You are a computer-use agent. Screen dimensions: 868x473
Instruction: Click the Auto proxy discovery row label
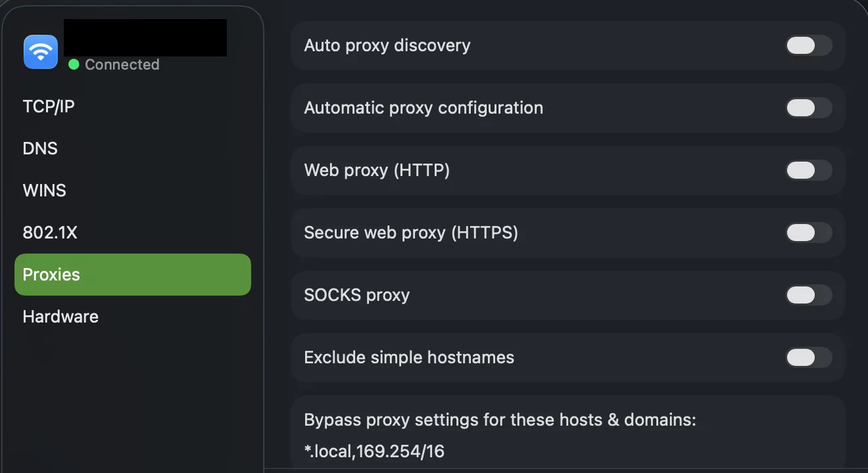(387, 45)
